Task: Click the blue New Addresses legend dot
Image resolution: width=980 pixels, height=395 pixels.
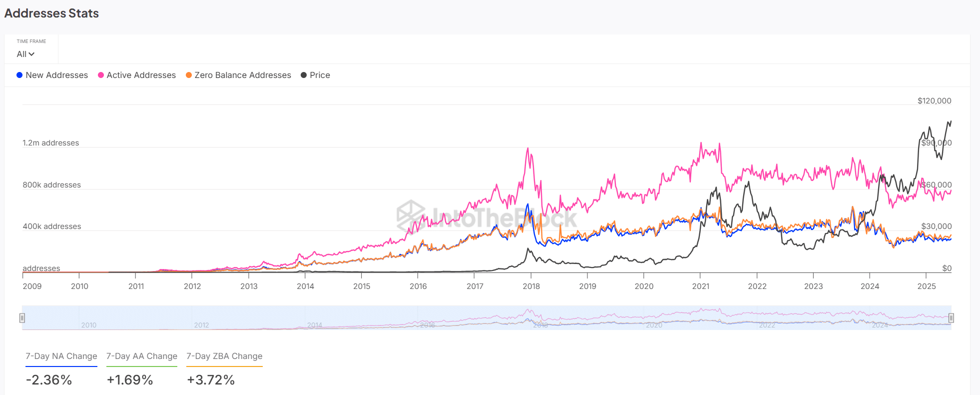Action: pyautogui.click(x=19, y=75)
